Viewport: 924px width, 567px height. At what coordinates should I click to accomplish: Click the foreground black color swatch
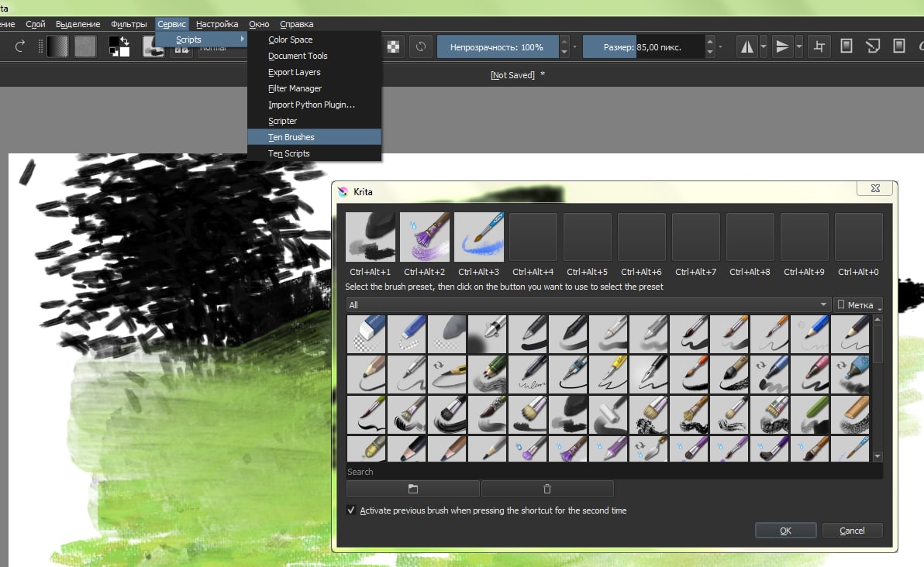click(113, 42)
